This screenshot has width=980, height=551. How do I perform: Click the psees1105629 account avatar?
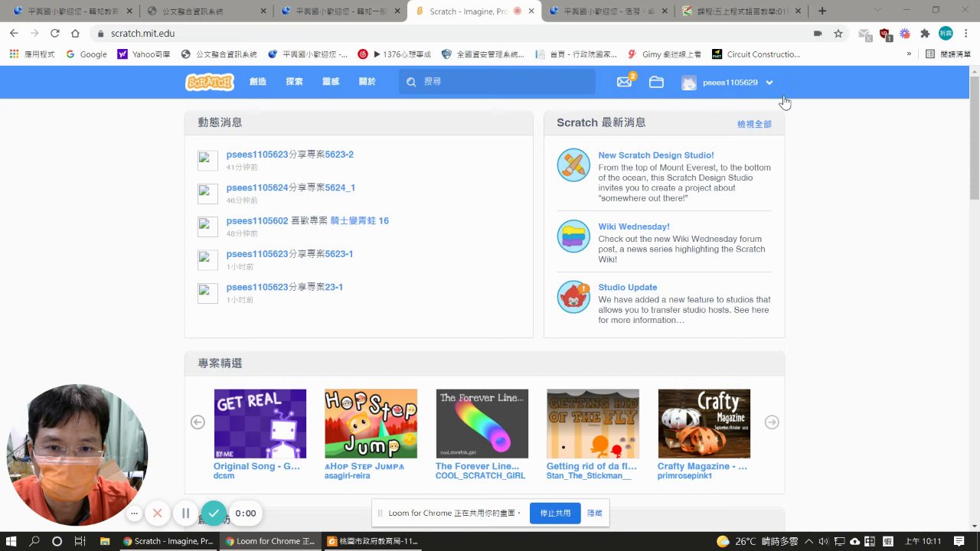pyautogui.click(x=689, y=83)
